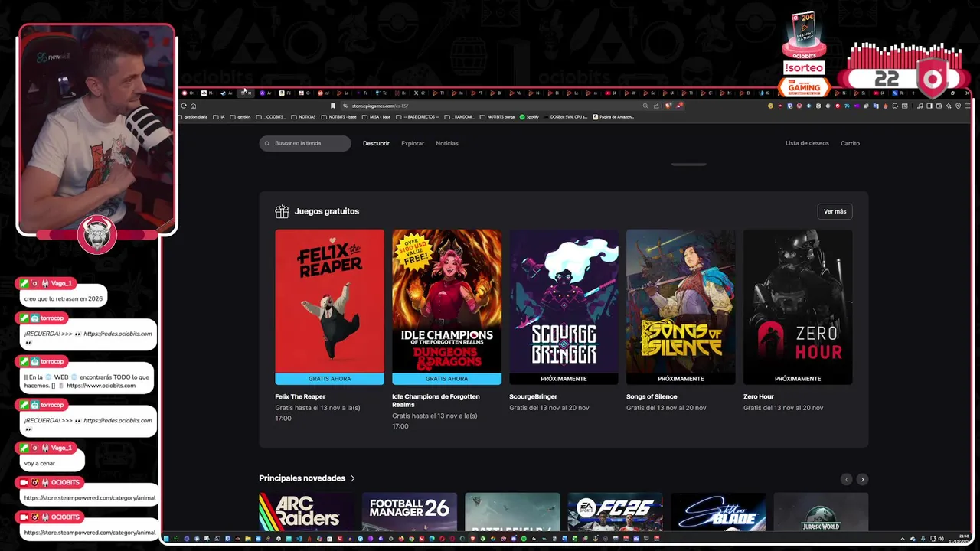
Task: Open the Brave VPN shield icon
Action: pyautogui.click(x=959, y=106)
